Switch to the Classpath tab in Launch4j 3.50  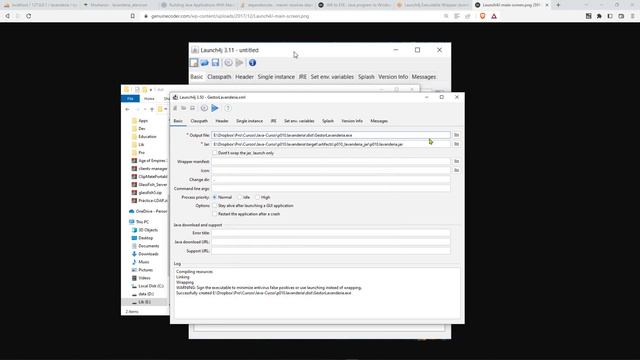199,121
